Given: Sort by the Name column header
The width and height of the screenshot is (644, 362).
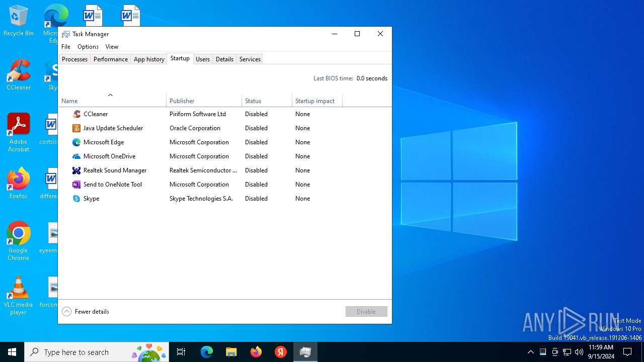Looking at the screenshot, I should coord(112,101).
